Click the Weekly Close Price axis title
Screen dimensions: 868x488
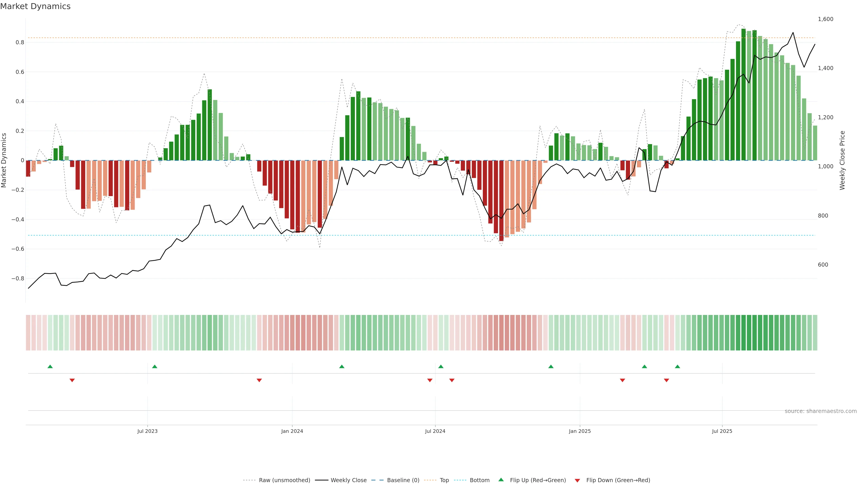pos(842,160)
